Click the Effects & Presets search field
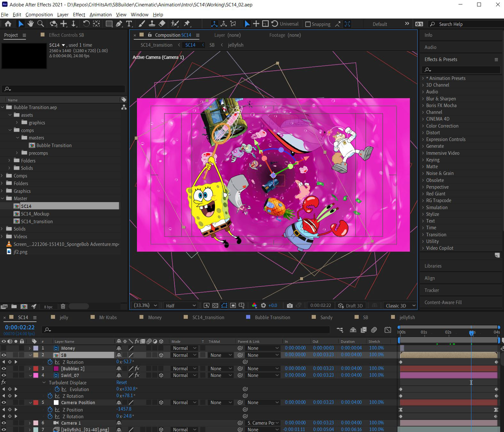 coord(461,70)
